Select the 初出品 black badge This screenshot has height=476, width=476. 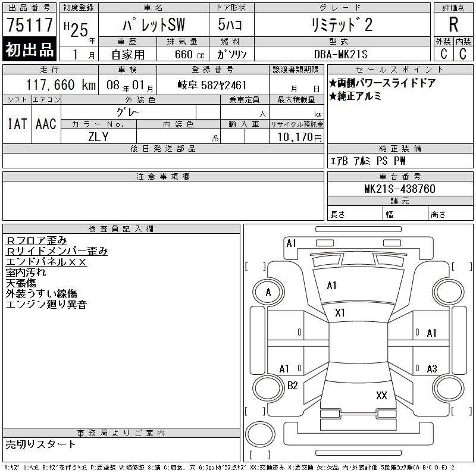tap(29, 49)
